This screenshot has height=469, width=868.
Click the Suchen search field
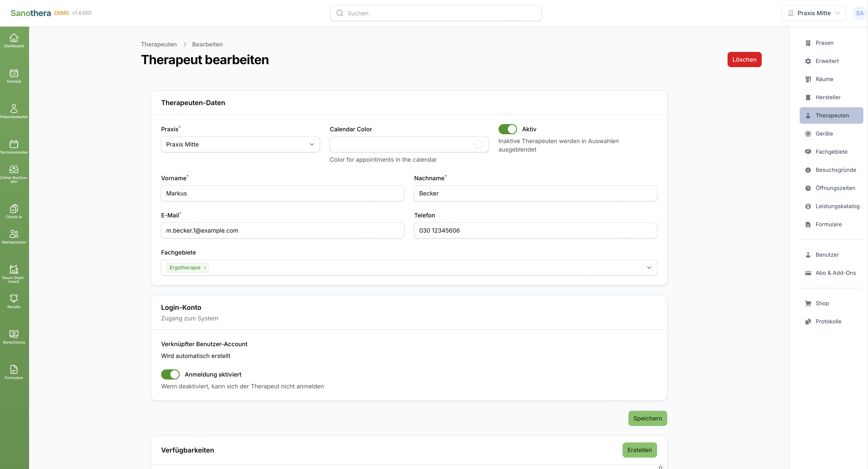point(436,13)
